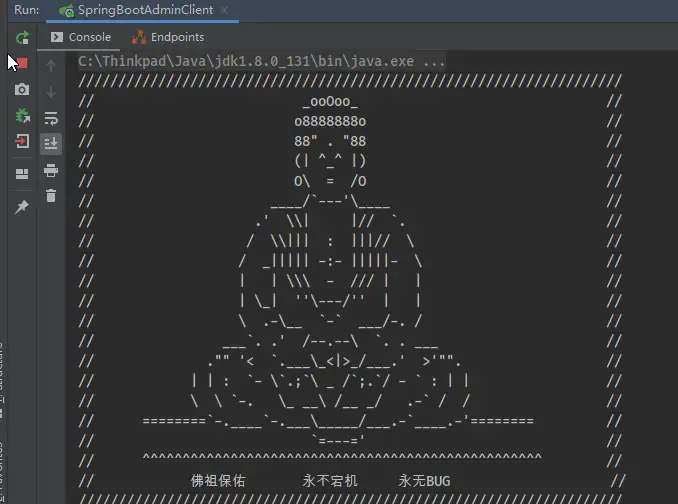Dump threads using the camera icon

coord(22,89)
